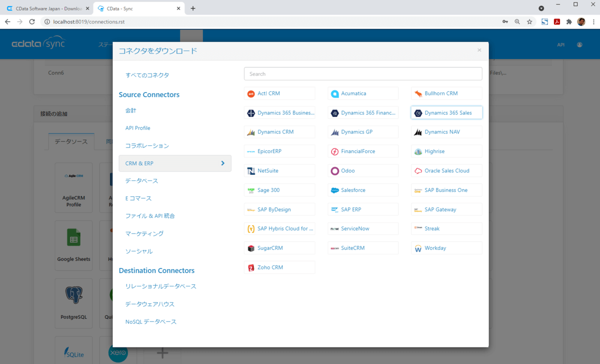Pick the Bullhorn CRM connector
Screen dimensions: 600x364
[446, 93]
